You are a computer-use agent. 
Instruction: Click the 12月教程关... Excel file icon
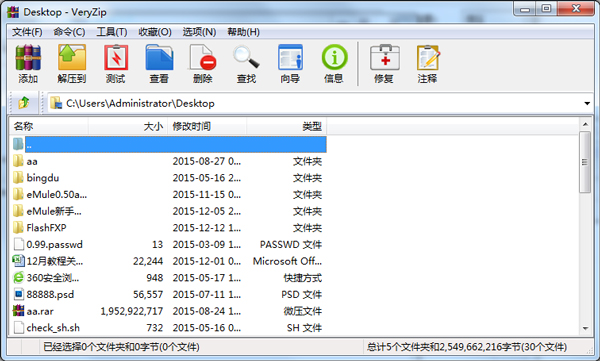tap(18, 261)
